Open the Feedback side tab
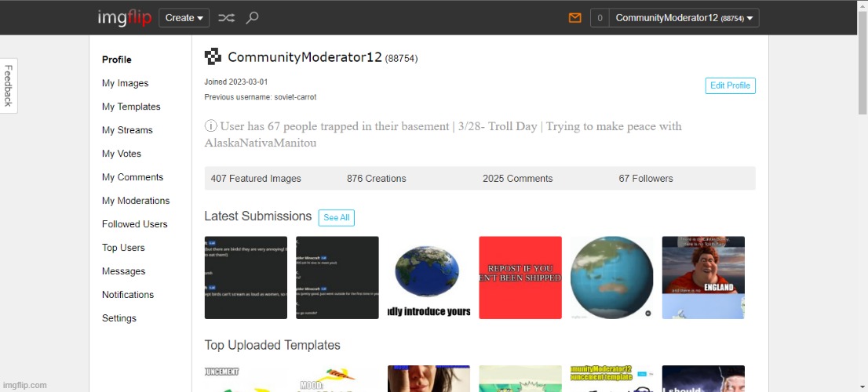The height and width of the screenshot is (392, 868). point(9,85)
